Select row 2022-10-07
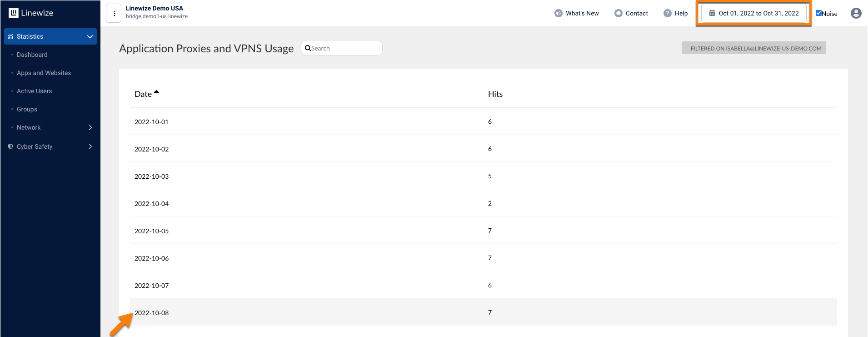 (484, 285)
